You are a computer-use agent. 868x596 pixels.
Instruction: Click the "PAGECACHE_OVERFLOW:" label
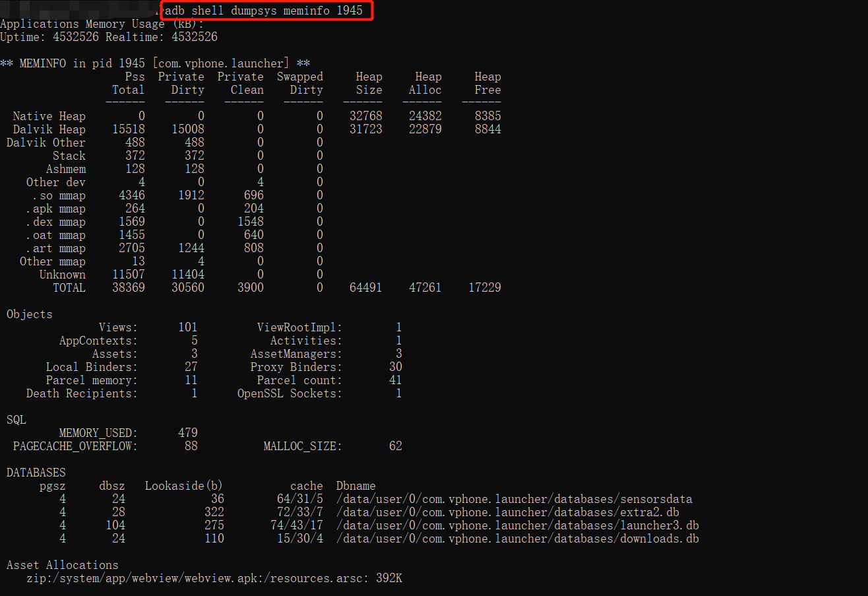pos(76,446)
